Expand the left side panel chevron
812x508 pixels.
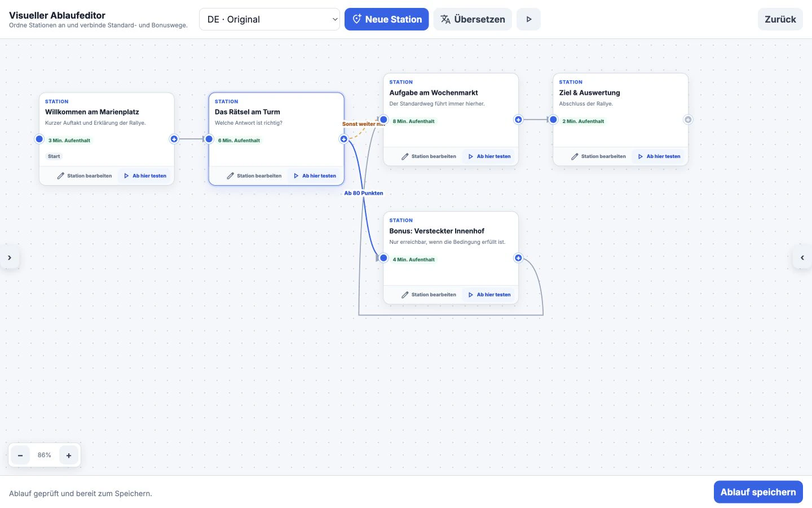[10, 257]
